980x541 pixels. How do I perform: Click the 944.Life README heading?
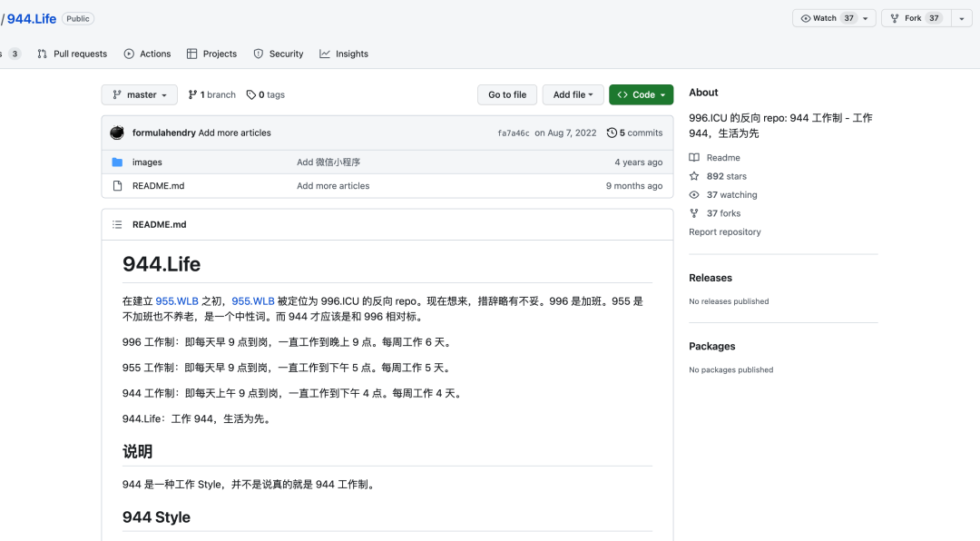pyautogui.click(x=162, y=264)
